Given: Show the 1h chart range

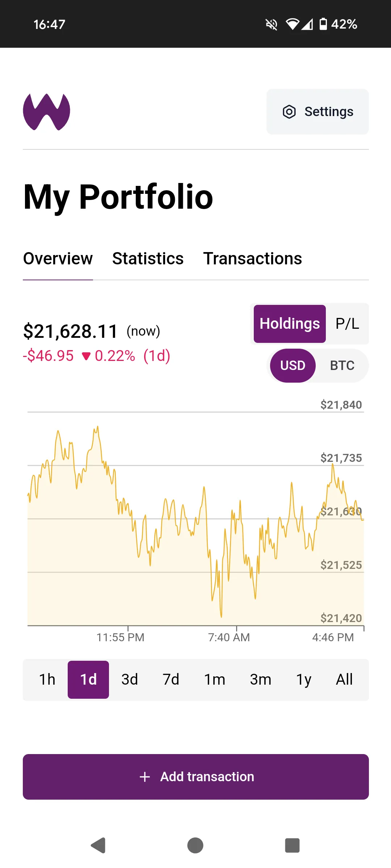Looking at the screenshot, I should pos(47,680).
